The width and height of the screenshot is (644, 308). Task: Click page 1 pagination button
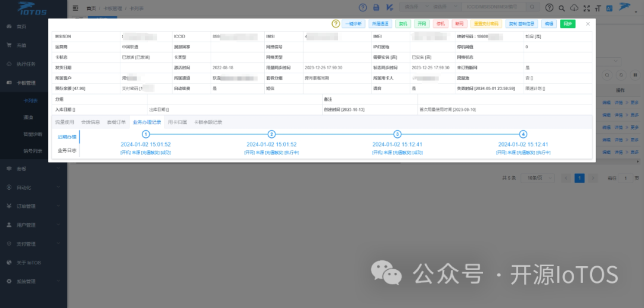(579, 178)
